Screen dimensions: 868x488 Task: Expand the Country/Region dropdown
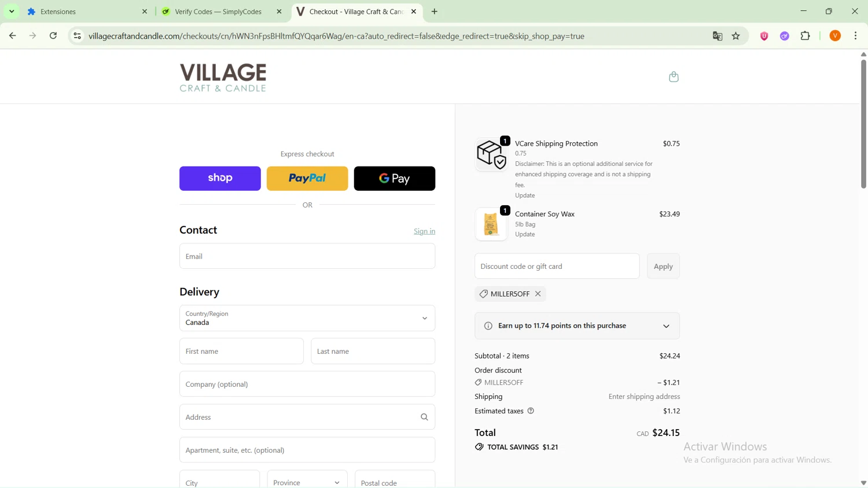[307, 318]
